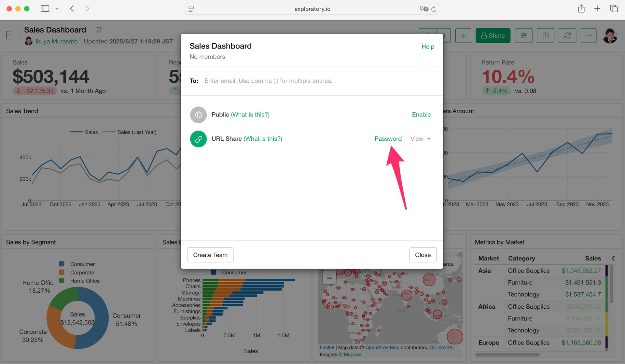Open the parameter sliders settings icon

523,35
